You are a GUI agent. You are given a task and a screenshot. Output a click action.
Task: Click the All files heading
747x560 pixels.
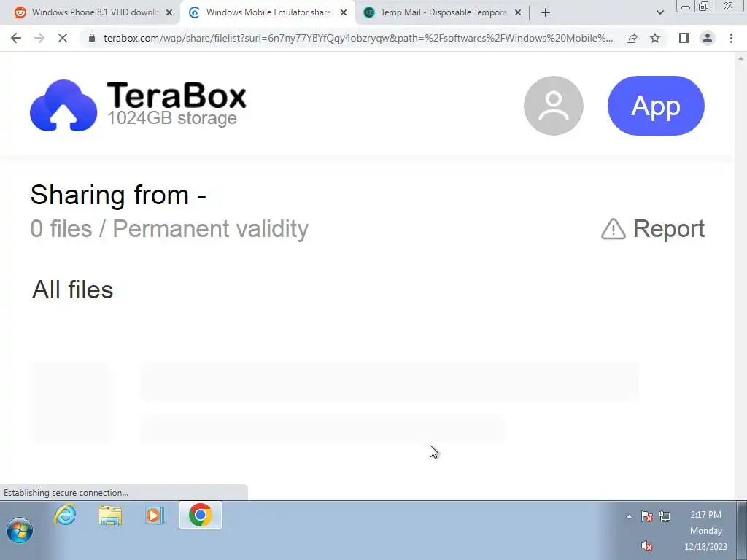pos(72,289)
